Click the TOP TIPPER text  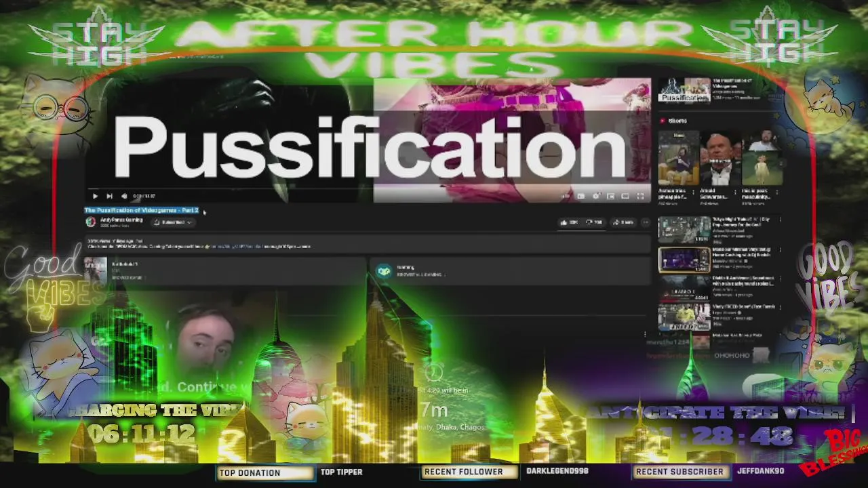coord(341,472)
